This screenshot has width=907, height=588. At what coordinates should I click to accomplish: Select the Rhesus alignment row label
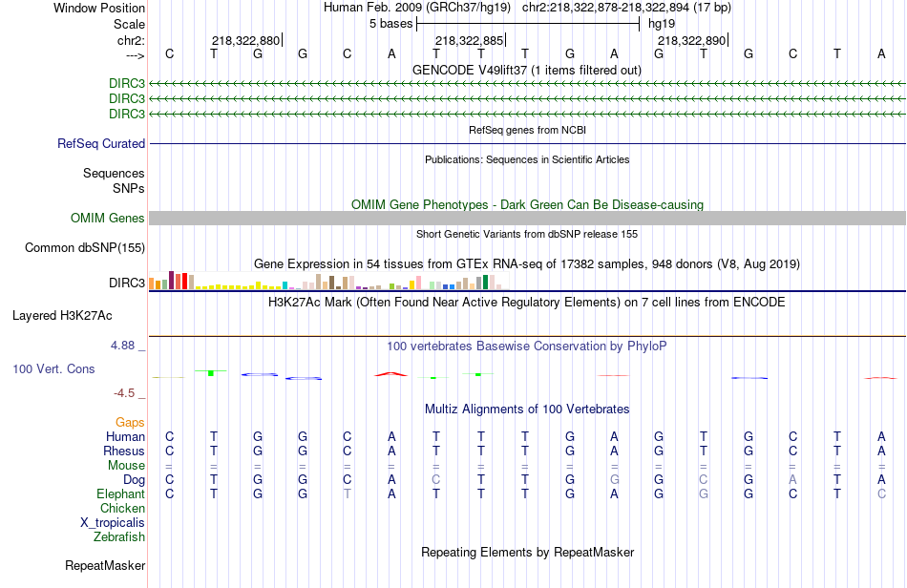coord(124,451)
